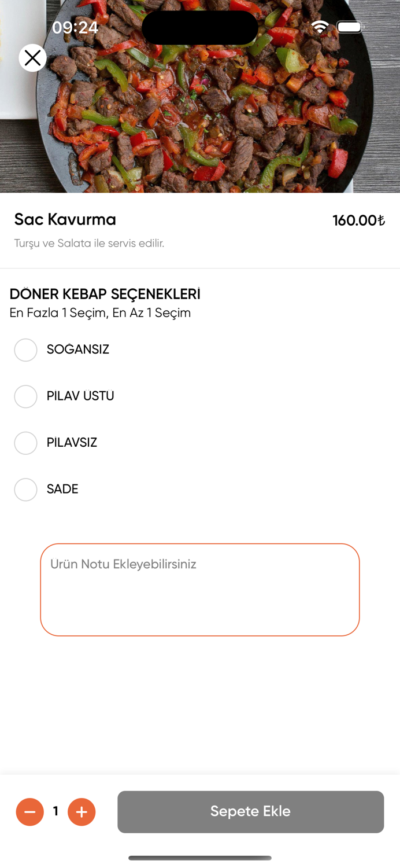Screen dimensions: 400x868
Task: Click the Sepete Ekle button
Action: pos(250,812)
